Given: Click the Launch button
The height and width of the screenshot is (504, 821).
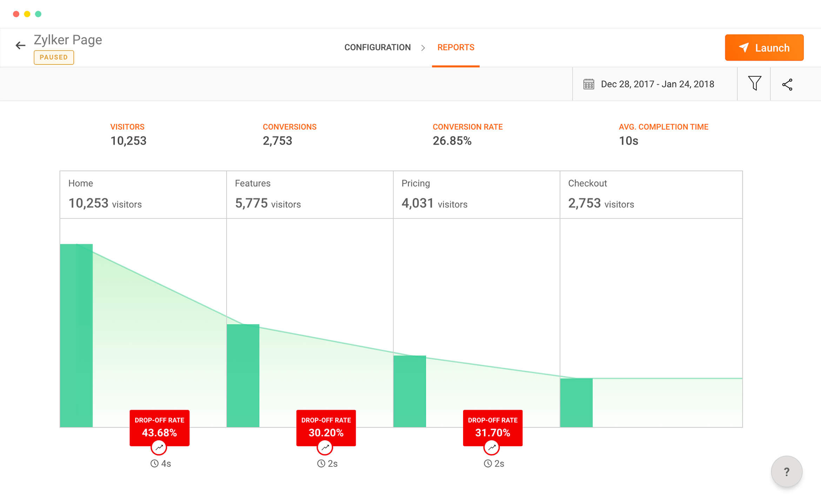Looking at the screenshot, I should coord(765,47).
